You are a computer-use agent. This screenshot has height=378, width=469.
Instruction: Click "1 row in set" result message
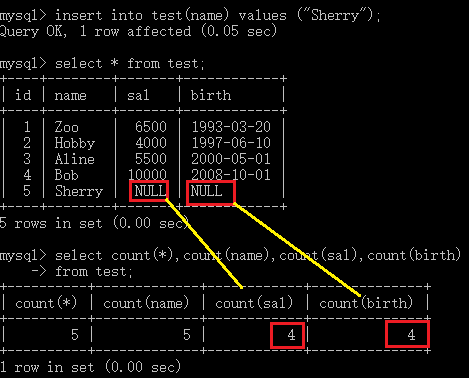pos(90,367)
